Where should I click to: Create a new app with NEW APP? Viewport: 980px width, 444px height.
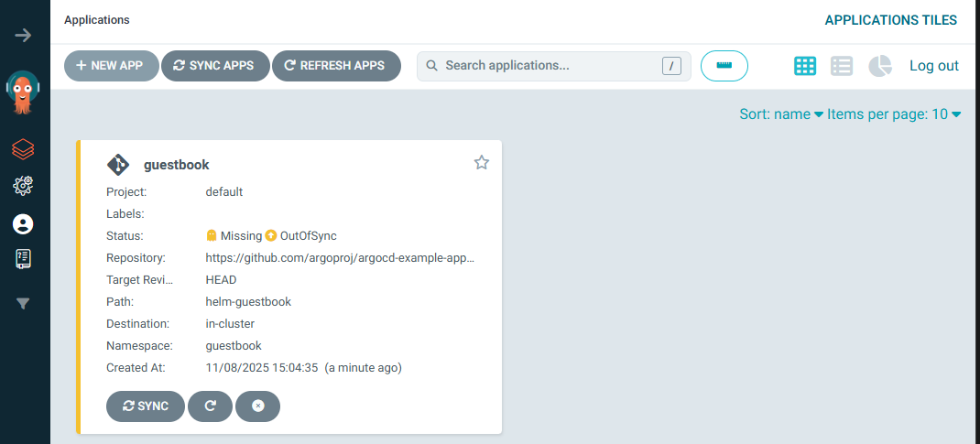click(111, 66)
